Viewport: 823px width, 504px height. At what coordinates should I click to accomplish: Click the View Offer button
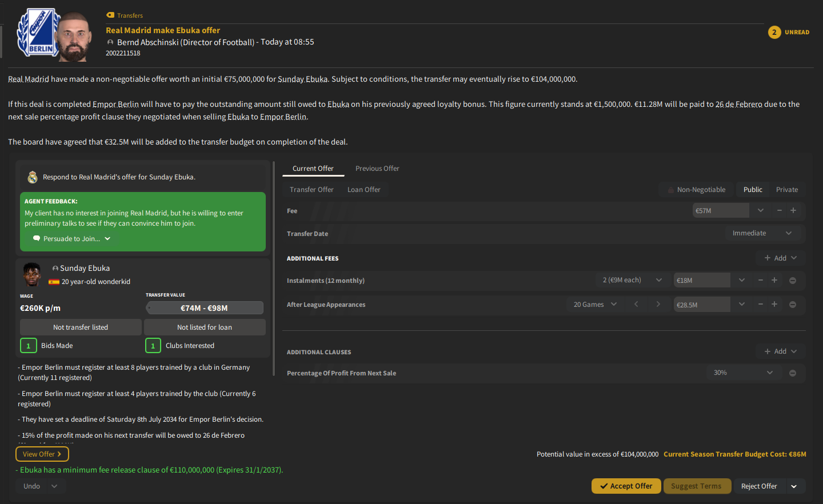42,454
